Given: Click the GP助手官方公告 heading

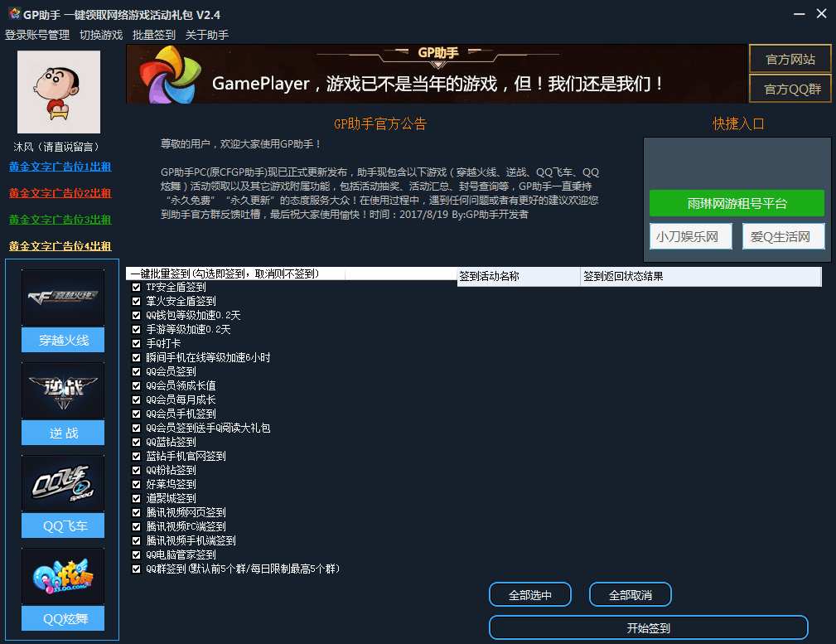Looking at the screenshot, I should (x=380, y=123).
